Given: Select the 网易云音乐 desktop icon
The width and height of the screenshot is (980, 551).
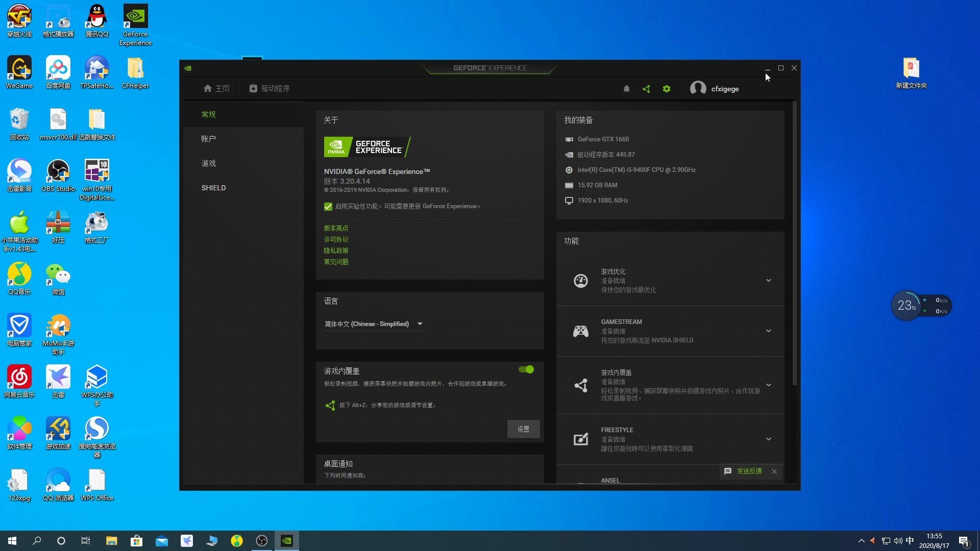Looking at the screenshot, I should click(19, 382).
